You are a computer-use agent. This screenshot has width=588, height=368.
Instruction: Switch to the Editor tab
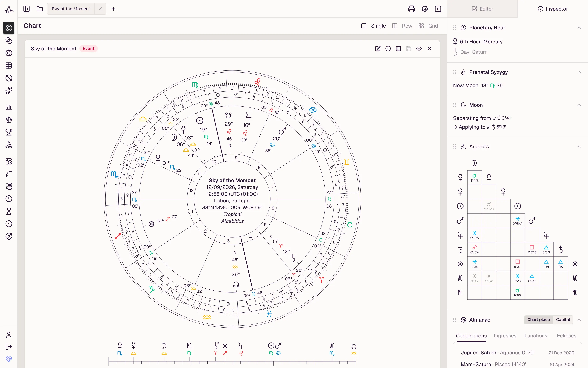pos(482,9)
